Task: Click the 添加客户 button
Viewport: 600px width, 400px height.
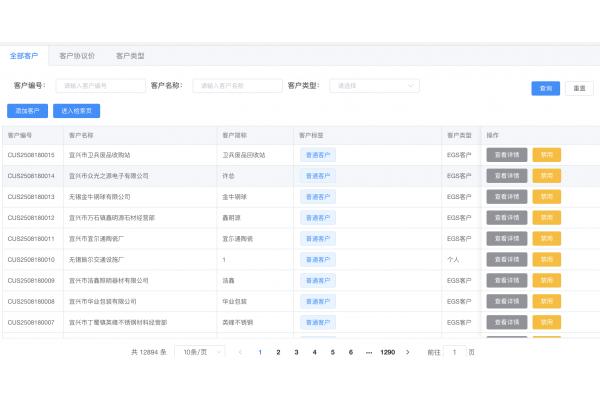Action: click(x=27, y=111)
